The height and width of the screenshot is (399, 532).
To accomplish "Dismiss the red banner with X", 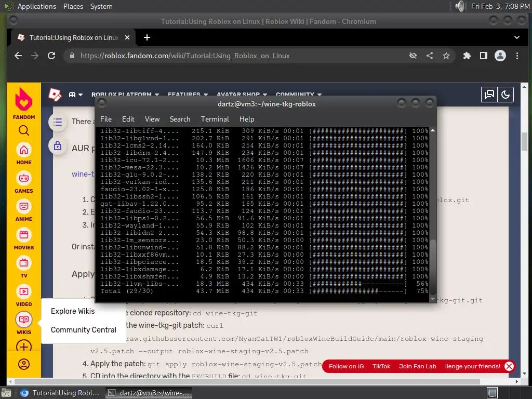I will tap(509, 366).
